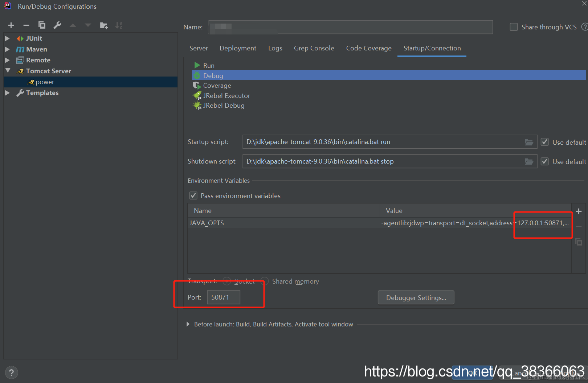
Task: Expand the Maven tree node
Action: (x=7, y=49)
